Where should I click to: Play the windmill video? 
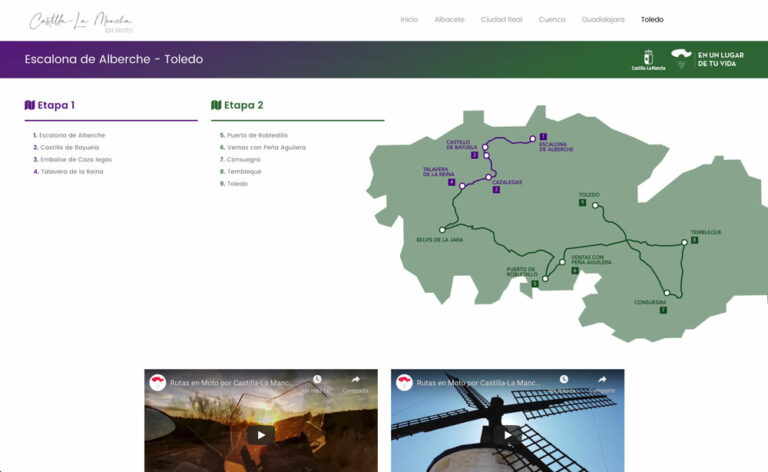508,434
